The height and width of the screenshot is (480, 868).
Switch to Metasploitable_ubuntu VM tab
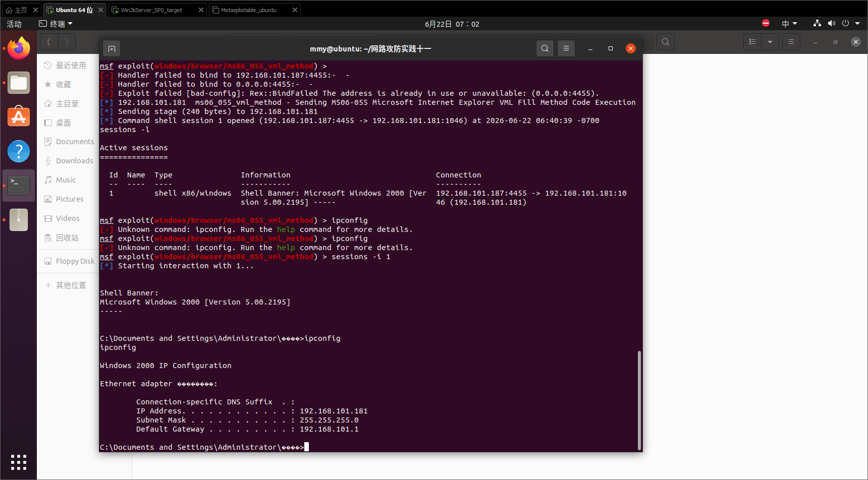[249, 10]
